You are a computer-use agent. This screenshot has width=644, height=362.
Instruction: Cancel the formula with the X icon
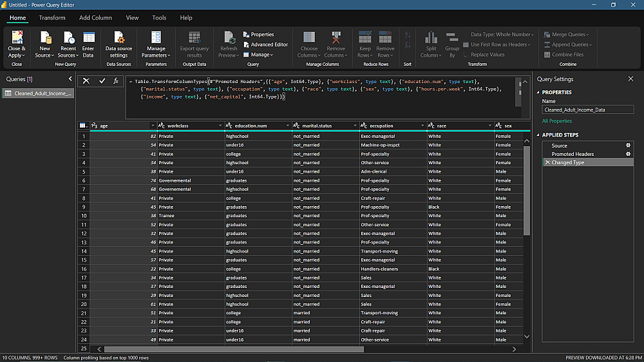pyautogui.click(x=86, y=81)
